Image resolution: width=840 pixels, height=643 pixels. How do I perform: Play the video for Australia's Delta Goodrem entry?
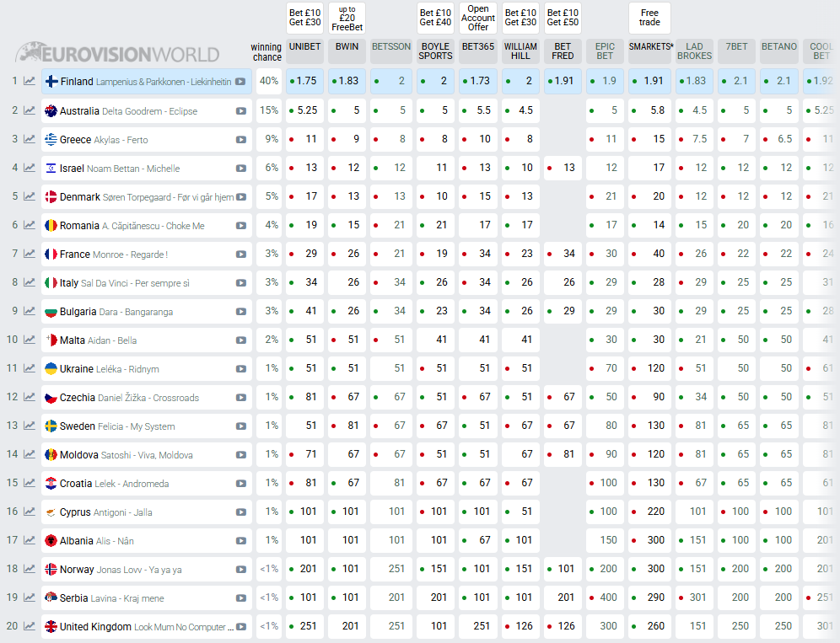[x=241, y=111]
